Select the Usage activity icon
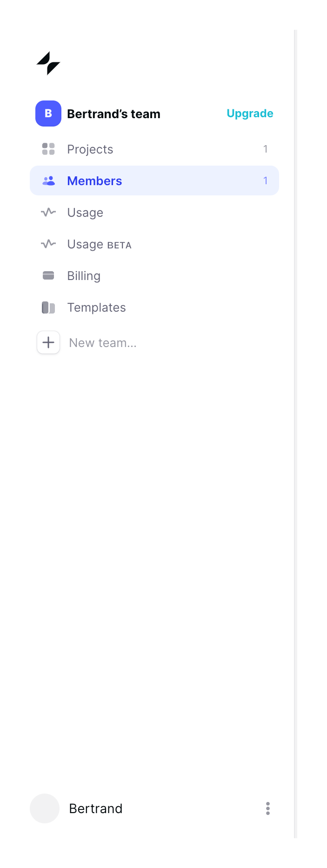 click(48, 212)
